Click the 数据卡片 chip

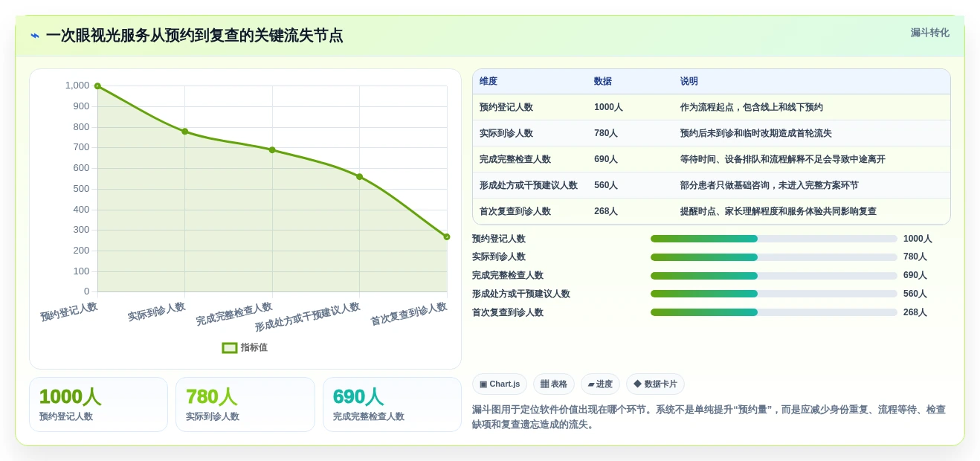[x=655, y=384]
